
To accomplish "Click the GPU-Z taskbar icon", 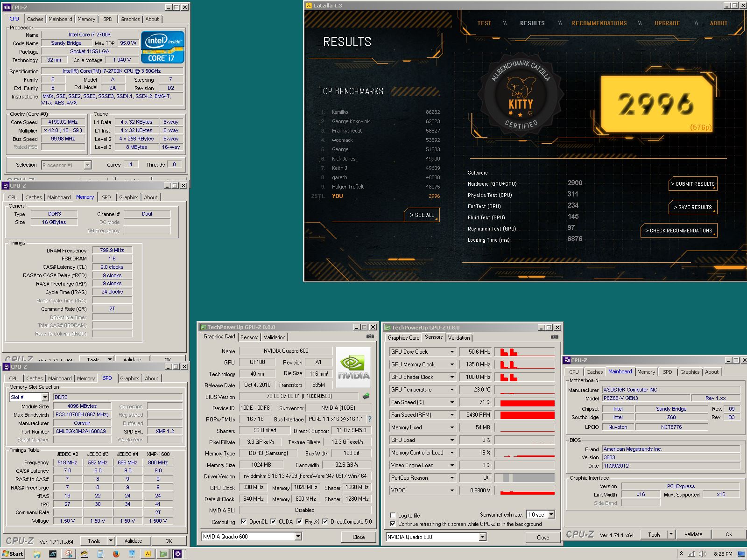I will [163, 554].
